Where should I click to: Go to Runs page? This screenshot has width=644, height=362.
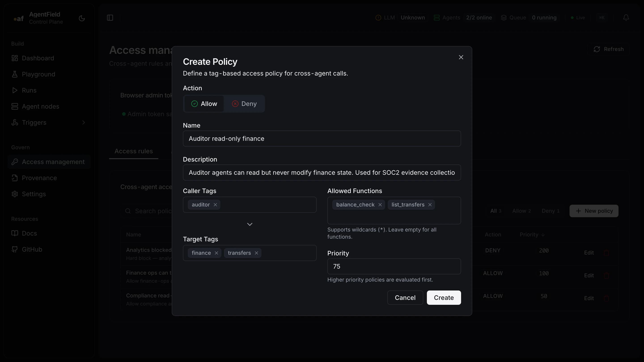coord(49,90)
